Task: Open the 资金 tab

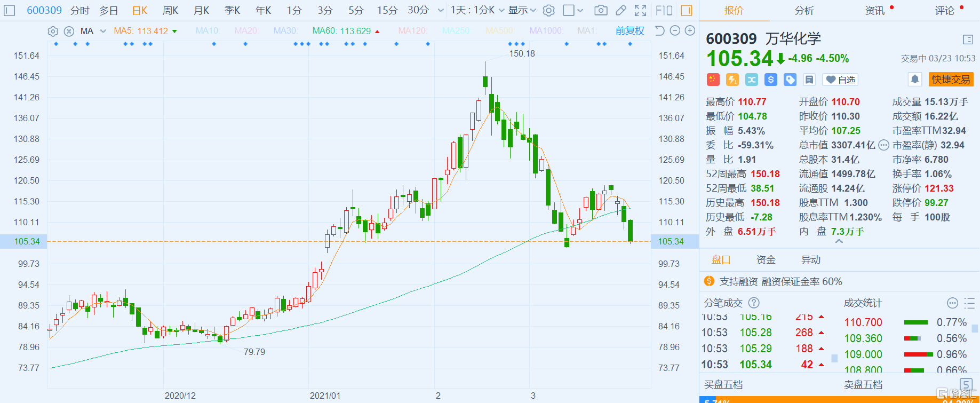Action: pos(766,260)
